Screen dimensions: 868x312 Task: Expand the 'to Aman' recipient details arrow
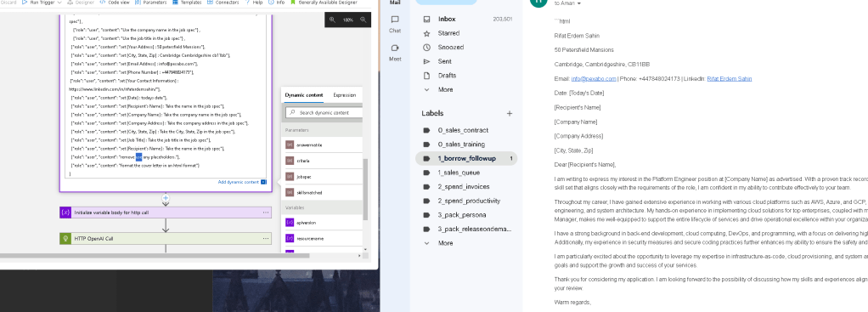[579, 4]
